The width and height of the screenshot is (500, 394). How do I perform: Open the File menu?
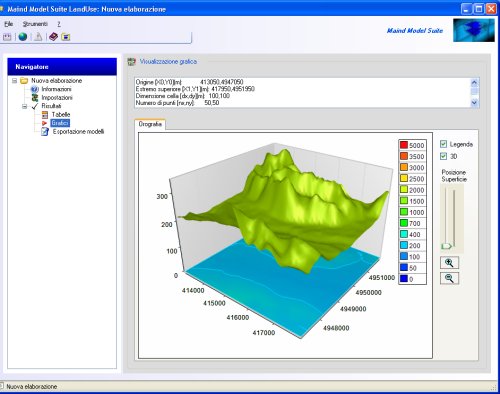point(9,24)
